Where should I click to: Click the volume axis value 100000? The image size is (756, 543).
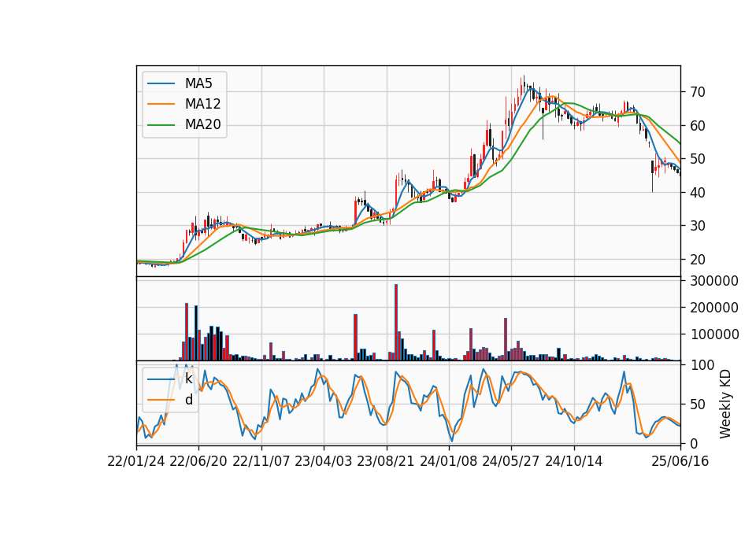point(714,334)
